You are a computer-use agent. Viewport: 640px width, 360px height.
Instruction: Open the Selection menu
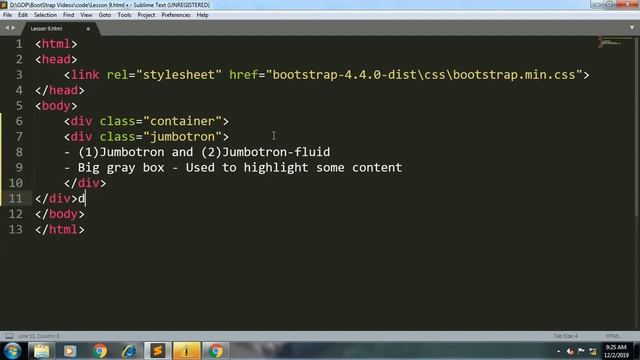(x=45, y=15)
